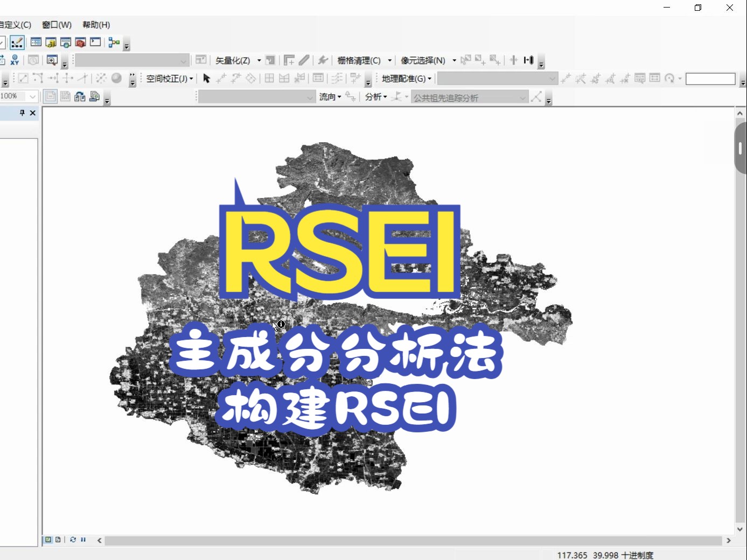This screenshot has width=747, height=560.
Task: Click the refresh view button
Action: pyautogui.click(x=73, y=540)
